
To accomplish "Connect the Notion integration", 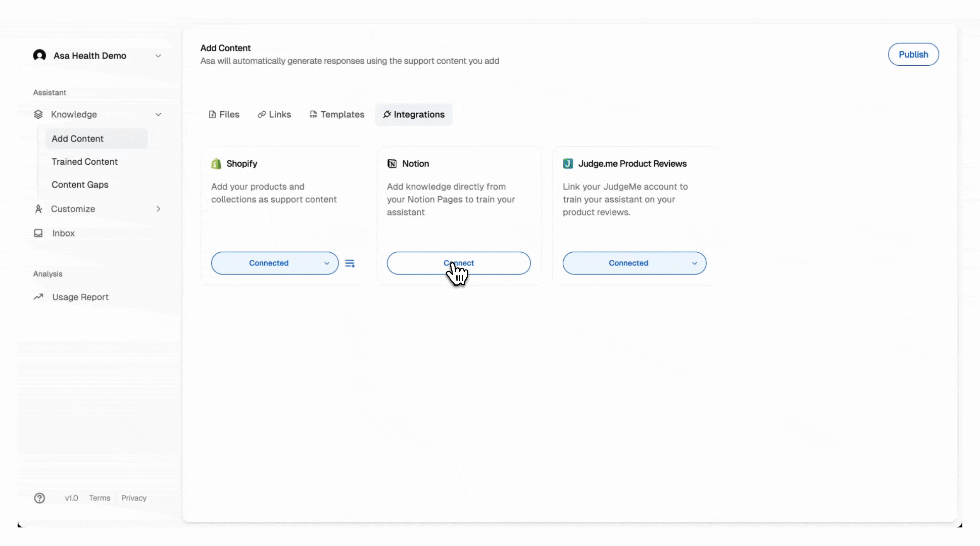I will tap(459, 263).
